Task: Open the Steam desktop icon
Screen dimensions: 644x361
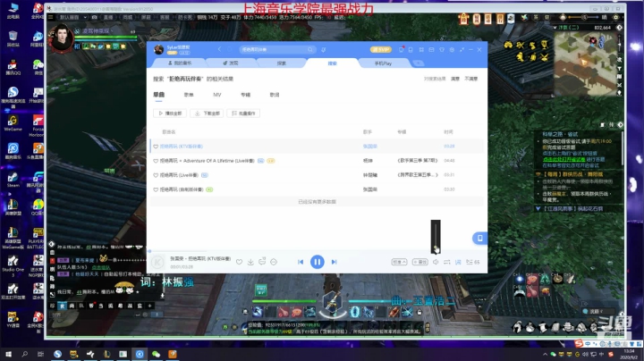Action: pos(13,180)
